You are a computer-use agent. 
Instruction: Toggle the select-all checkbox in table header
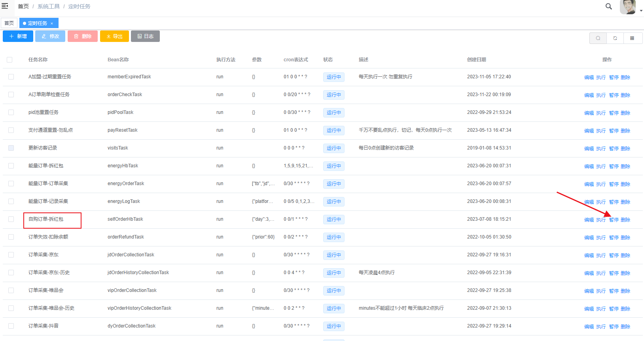click(x=9, y=60)
